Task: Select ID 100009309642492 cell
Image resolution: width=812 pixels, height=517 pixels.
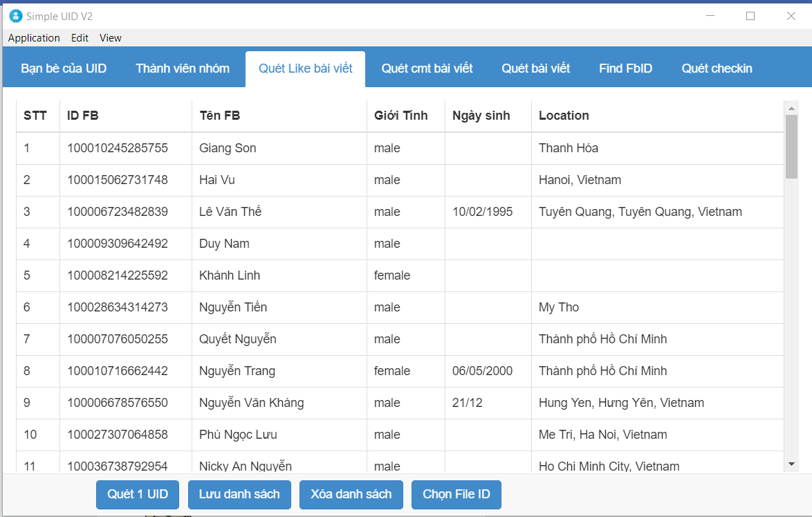Action: 126,244
